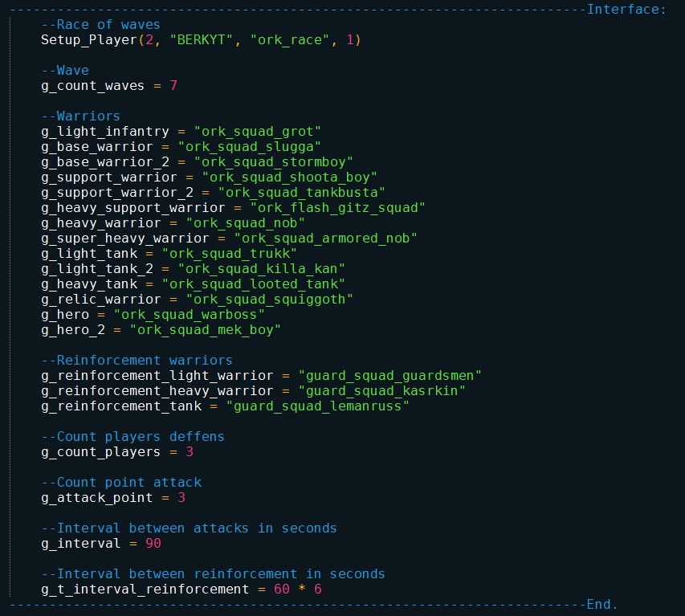Click the "ork_squad_slugga" string
Screen dimensions: 685x616
point(249,147)
